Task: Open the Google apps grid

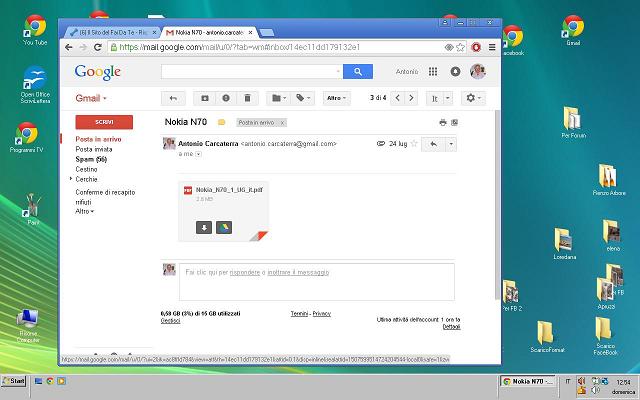Action: click(x=433, y=71)
